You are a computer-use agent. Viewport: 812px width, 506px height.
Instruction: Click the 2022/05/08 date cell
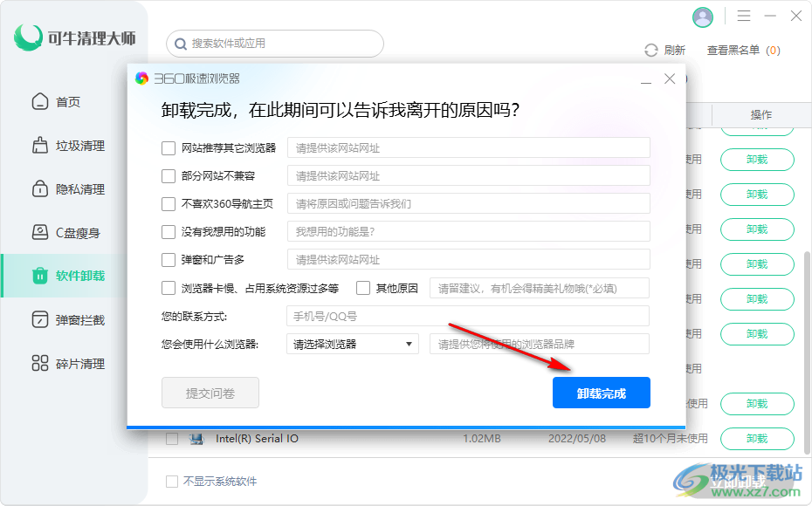click(x=577, y=439)
